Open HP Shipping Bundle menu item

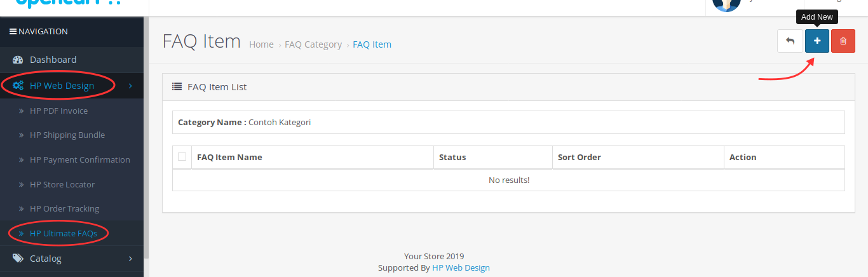tap(67, 135)
